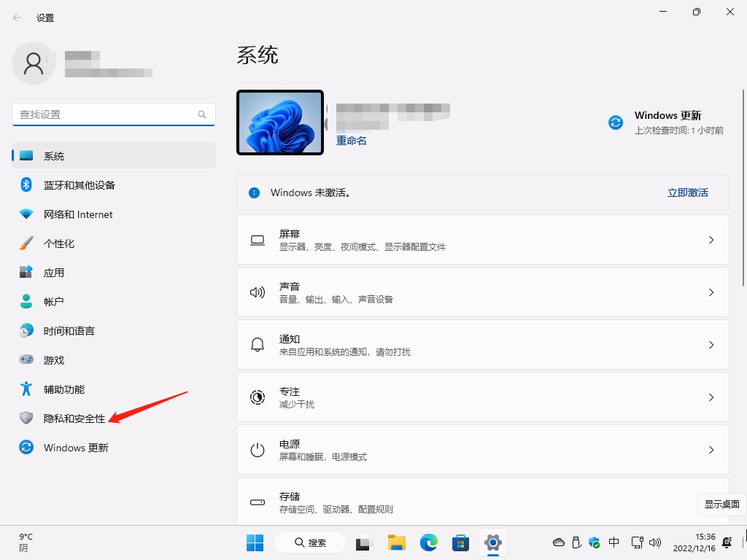747x560 pixels.
Task: Open the 电源 card chevron
Action: pyautogui.click(x=711, y=449)
